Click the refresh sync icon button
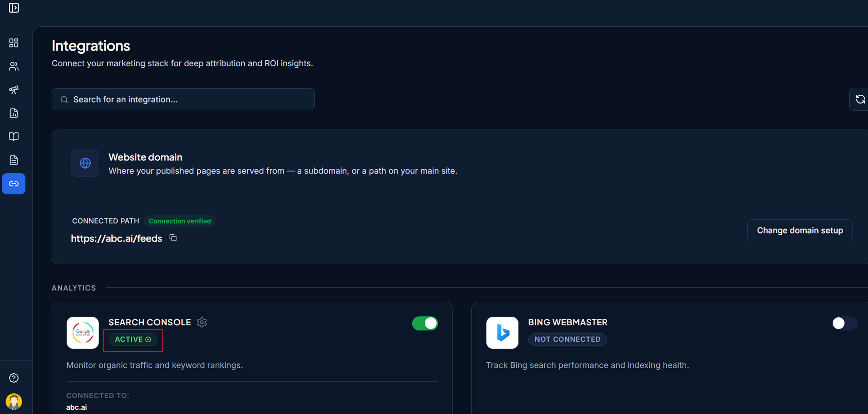 pyautogui.click(x=860, y=99)
